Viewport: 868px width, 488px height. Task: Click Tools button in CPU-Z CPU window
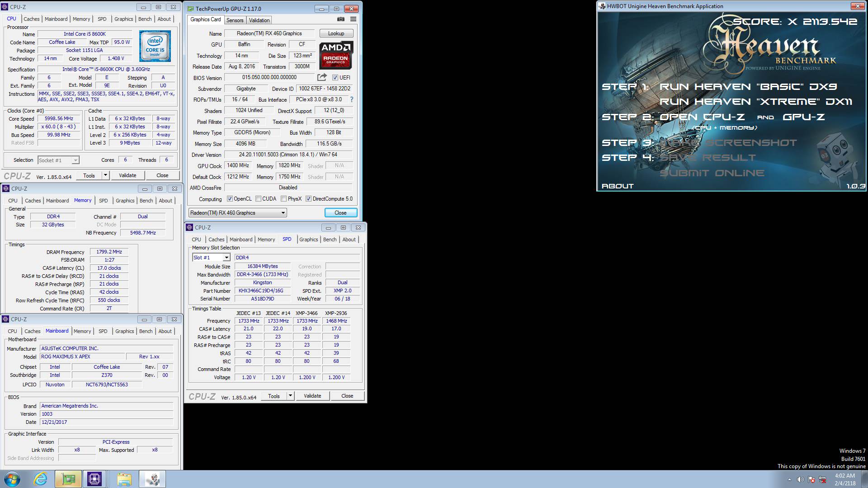pos(89,175)
